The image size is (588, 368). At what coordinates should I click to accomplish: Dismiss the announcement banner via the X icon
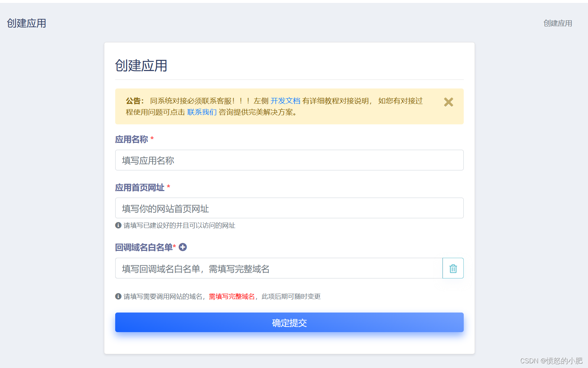(x=448, y=102)
